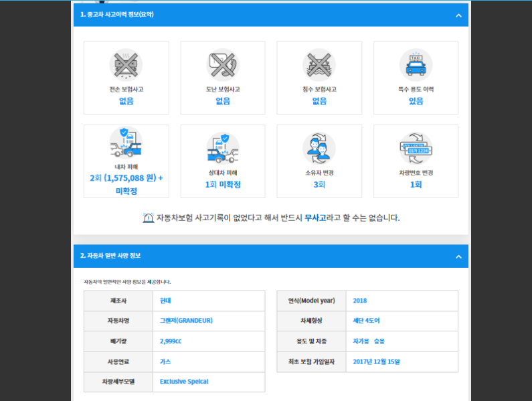Viewport: 532px width, 401px height.
Task: Click the 차량번호 변경 license plate icon
Action: click(x=416, y=149)
